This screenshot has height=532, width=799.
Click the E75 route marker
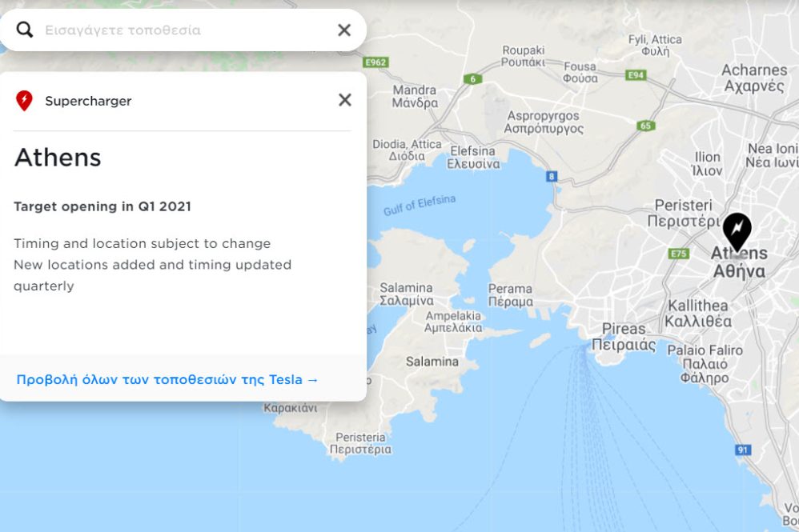pyautogui.click(x=679, y=254)
